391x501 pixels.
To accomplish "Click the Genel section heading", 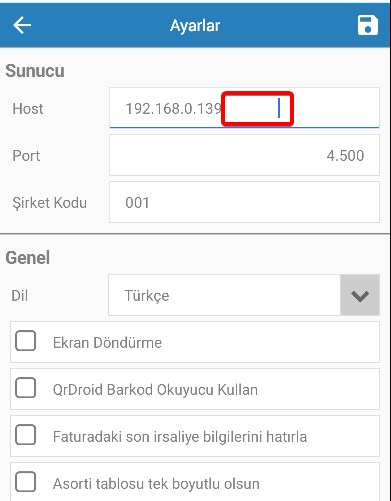I will click(x=28, y=258).
